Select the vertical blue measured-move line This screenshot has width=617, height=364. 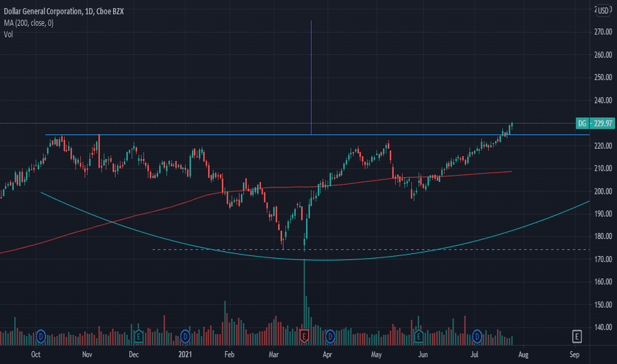[311, 77]
